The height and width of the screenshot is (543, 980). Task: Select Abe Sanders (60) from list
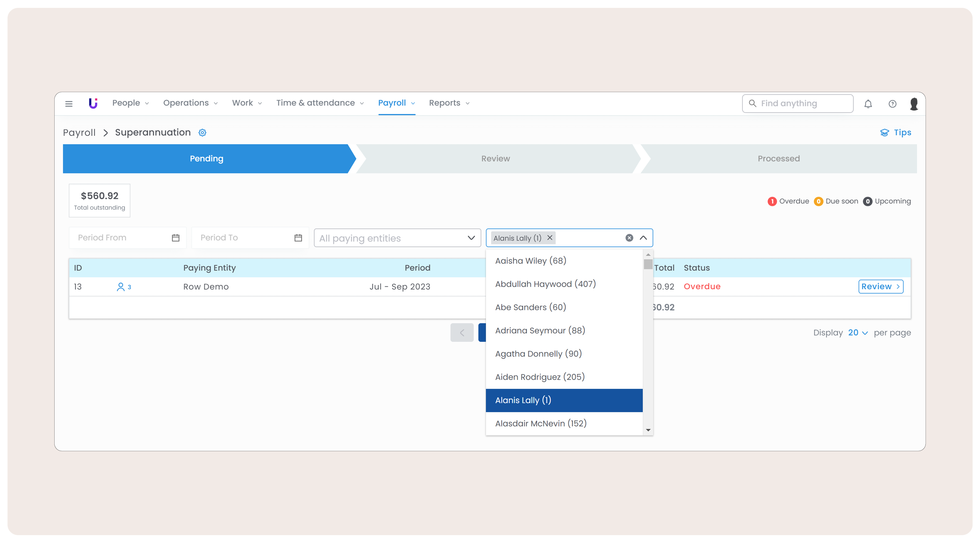(x=530, y=307)
